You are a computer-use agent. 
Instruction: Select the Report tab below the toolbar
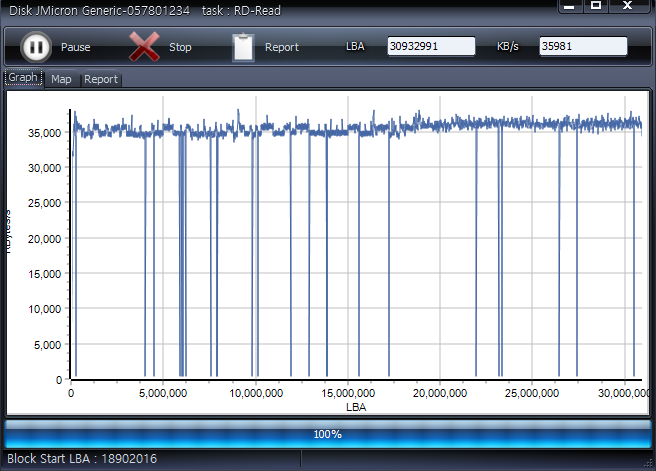click(100, 79)
